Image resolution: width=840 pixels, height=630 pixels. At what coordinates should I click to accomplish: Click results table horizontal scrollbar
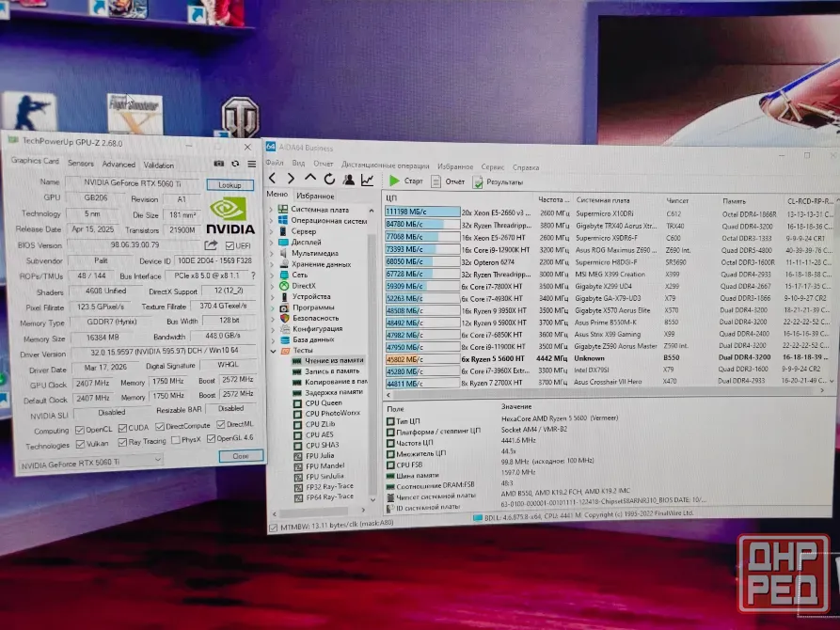click(x=605, y=393)
